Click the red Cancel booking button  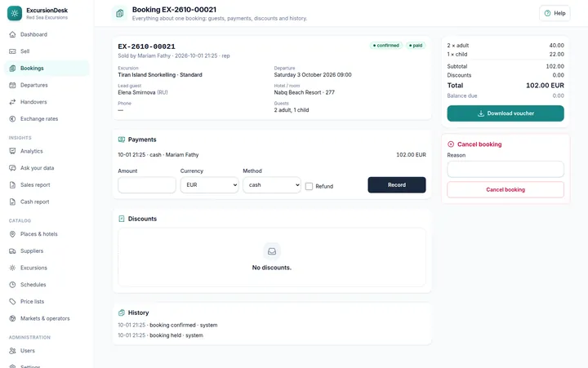click(x=506, y=189)
